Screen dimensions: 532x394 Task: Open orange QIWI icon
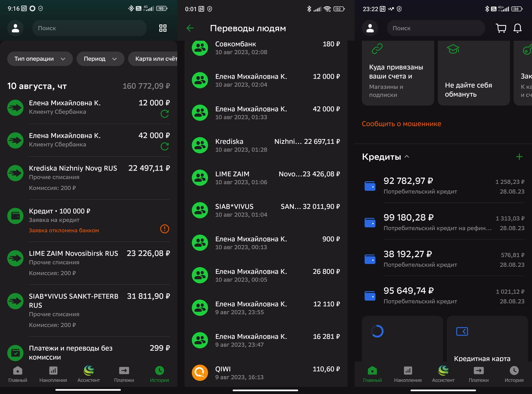tap(200, 372)
